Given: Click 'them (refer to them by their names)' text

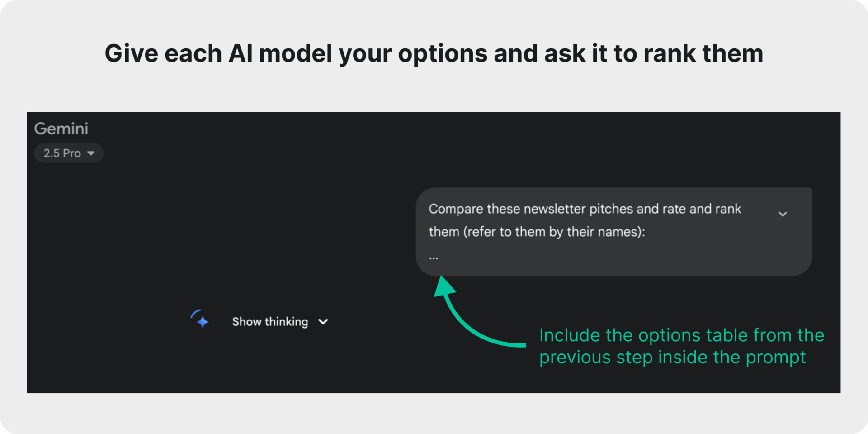Looking at the screenshot, I should click(537, 232).
